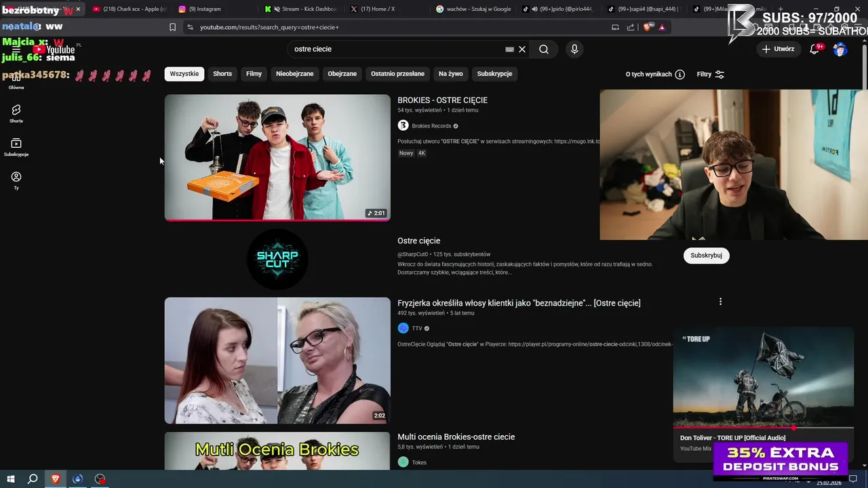868x488 pixels.
Task: Select the Obejrzane filter chip
Action: (x=342, y=74)
